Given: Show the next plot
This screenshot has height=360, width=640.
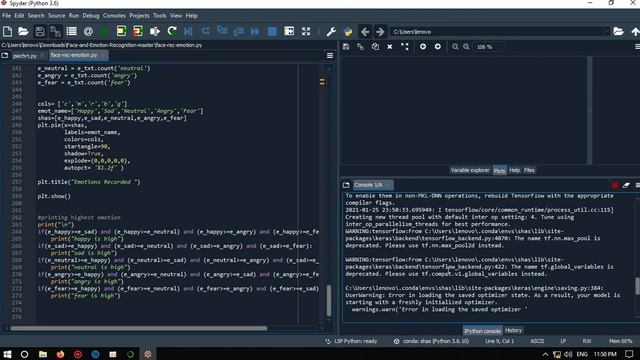Looking at the screenshot, I should 438,47.
